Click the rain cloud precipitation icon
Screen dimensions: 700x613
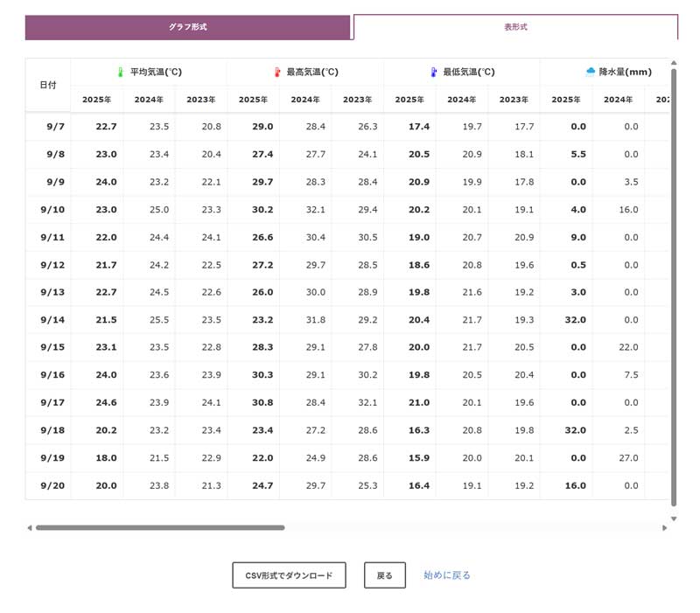pos(591,72)
